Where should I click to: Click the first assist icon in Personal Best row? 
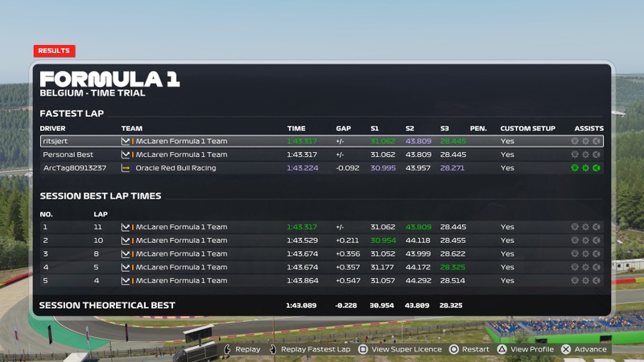[x=575, y=154]
